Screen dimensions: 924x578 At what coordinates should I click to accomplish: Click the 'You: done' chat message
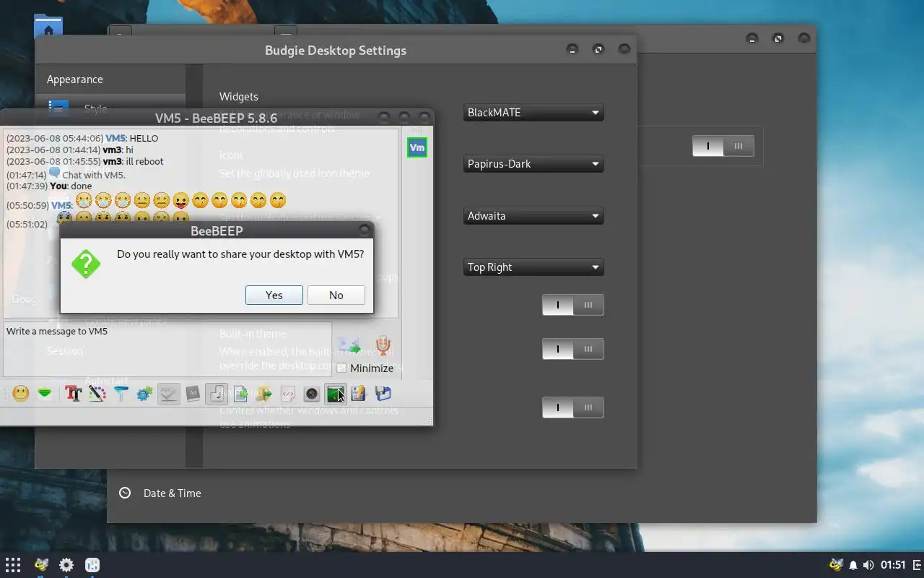[x=49, y=186]
